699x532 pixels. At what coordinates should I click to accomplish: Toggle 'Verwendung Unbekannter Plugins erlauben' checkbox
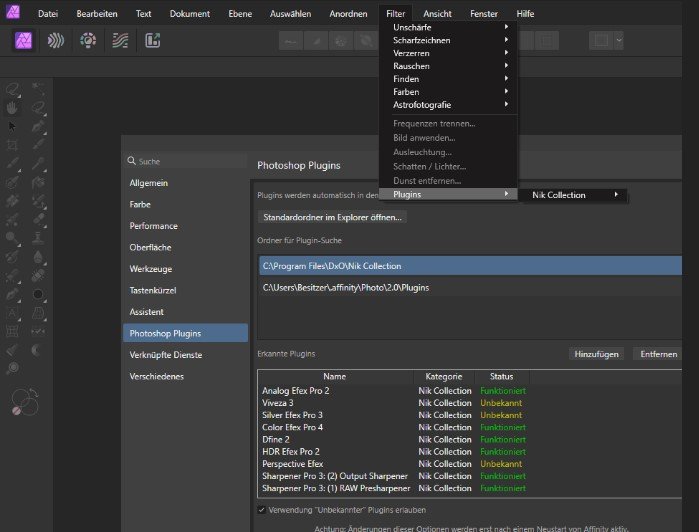262,510
